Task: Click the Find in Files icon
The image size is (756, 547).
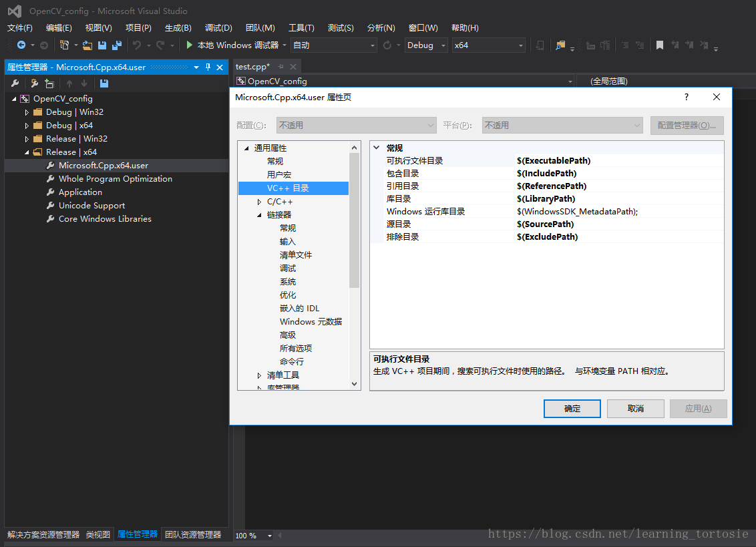Action: pyautogui.click(x=560, y=45)
